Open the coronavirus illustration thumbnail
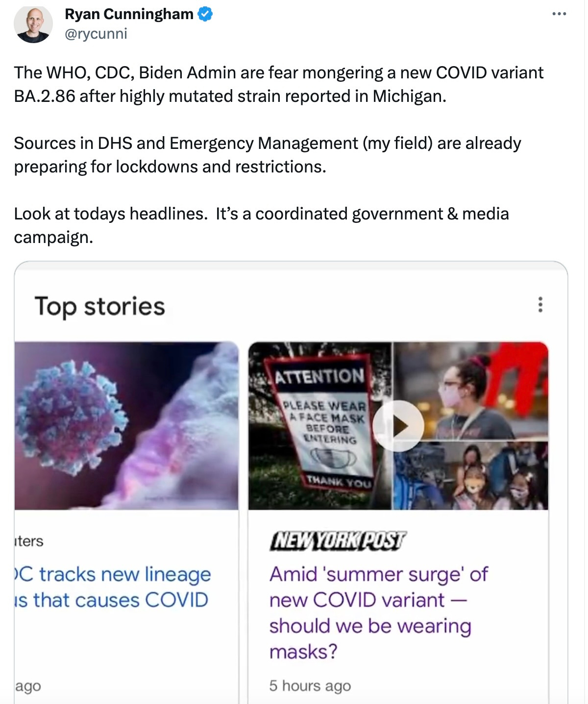The image size is (588, 704). 126,426
